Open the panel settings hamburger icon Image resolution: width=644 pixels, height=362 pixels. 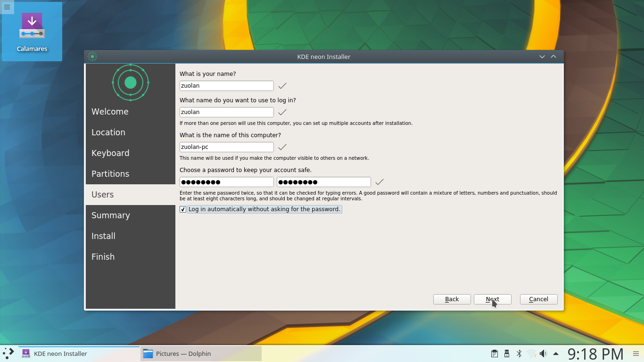point(636,354)
